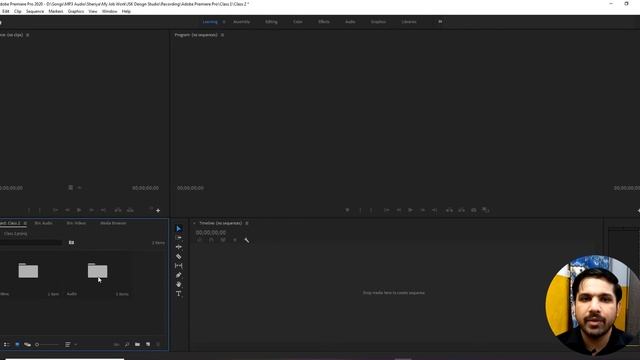Click Add Marker in Program monitor
640x360 pixels.
tap(347, 210)
